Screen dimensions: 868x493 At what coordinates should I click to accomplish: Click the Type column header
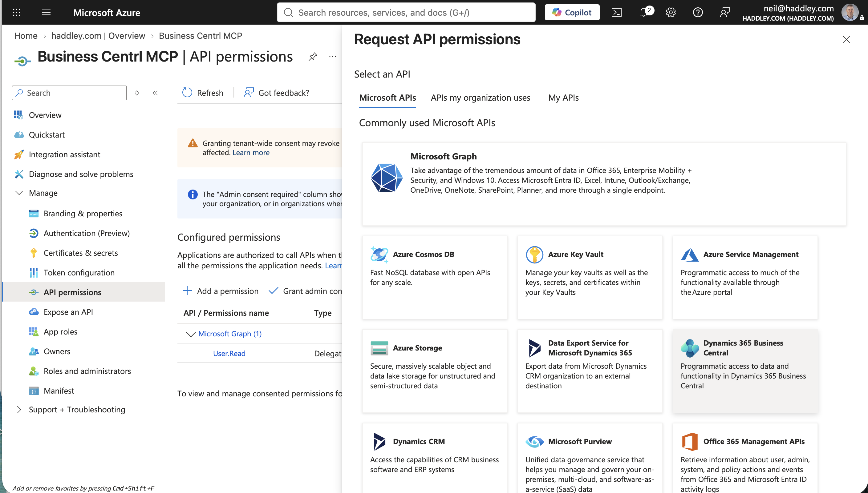click(322, 313)
